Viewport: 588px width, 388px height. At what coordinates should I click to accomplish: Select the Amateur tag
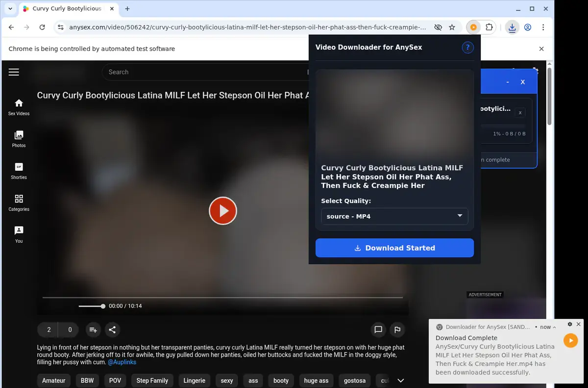coord(54,381)
